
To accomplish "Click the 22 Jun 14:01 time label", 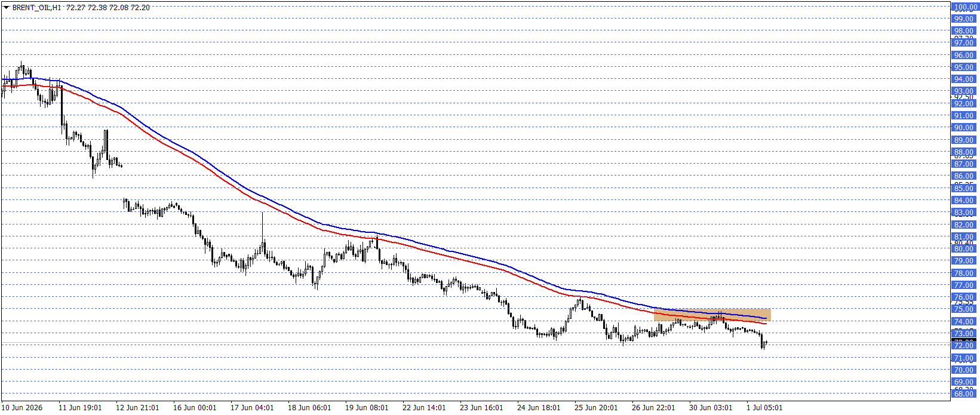I will (424, 408).
